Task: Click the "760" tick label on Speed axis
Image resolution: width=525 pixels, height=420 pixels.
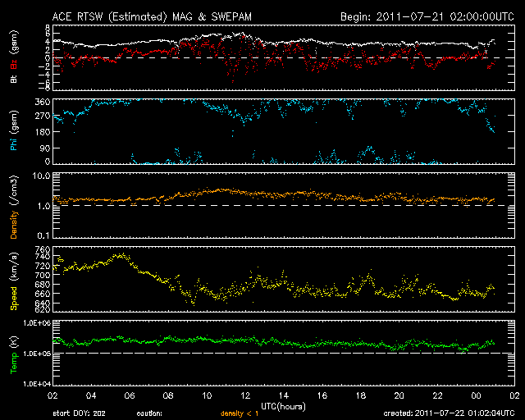Action: [43, 249]
